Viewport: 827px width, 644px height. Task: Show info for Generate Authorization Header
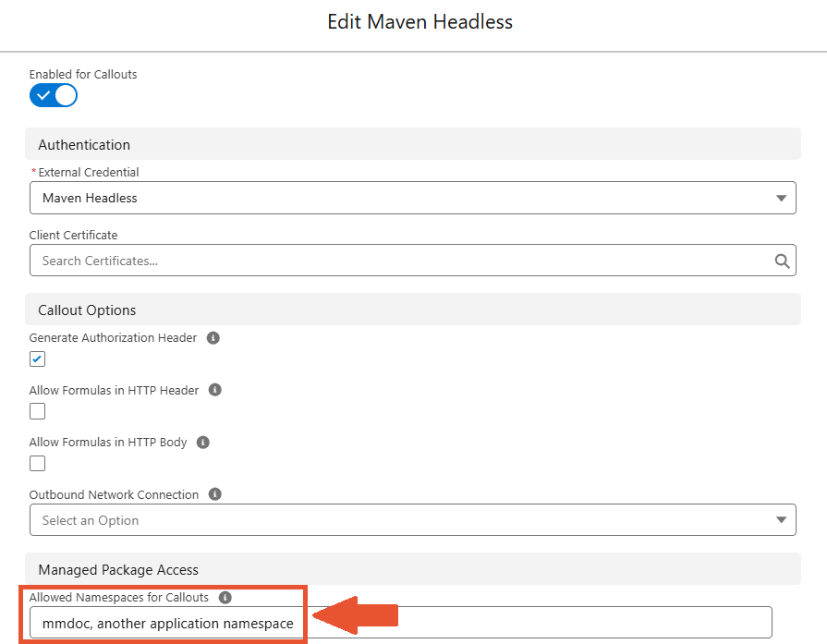(213, 338)
